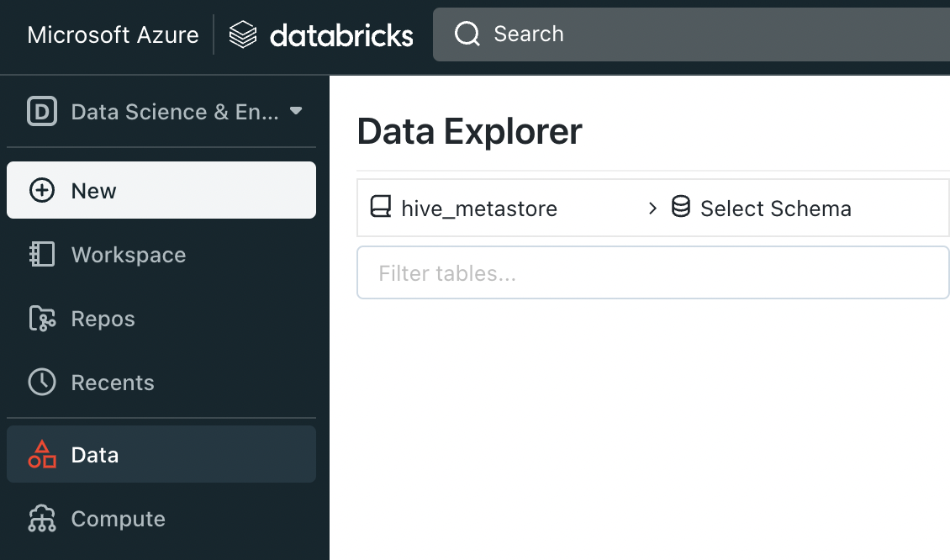This screenshot has width=950, height=560.
Task: Click the hive_metastore catalog book icon
Action: pos(381,208)
